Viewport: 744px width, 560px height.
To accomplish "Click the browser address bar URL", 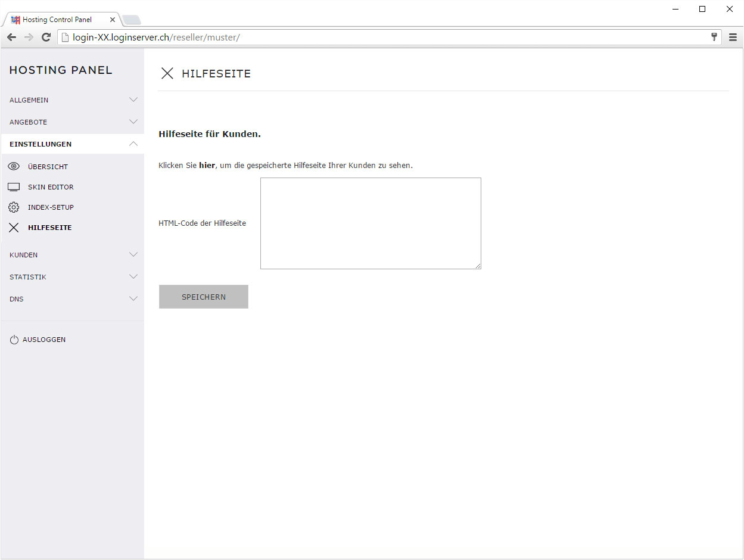I will [x=156, y=38].
